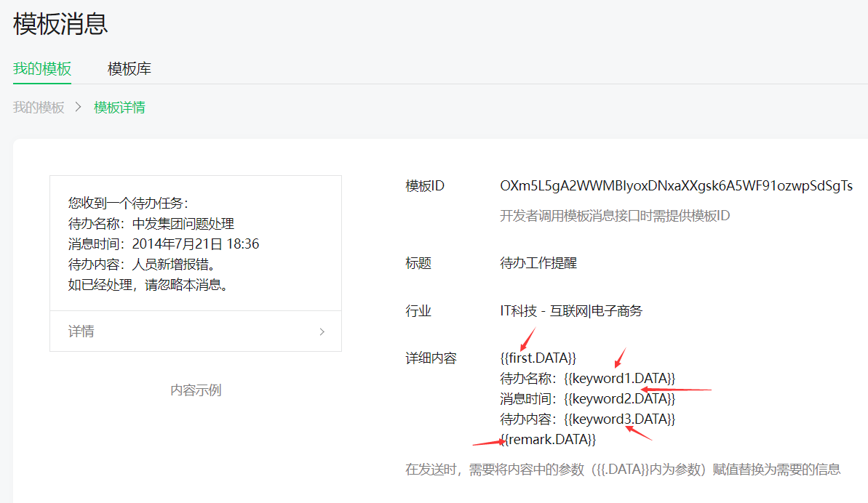868x503 pixels.
Task: Click the breadcrumb separator chevron
Action: point(79,108)
